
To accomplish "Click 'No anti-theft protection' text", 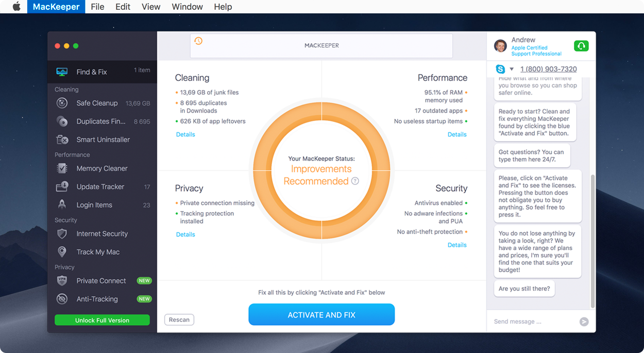I will [430, 232].
